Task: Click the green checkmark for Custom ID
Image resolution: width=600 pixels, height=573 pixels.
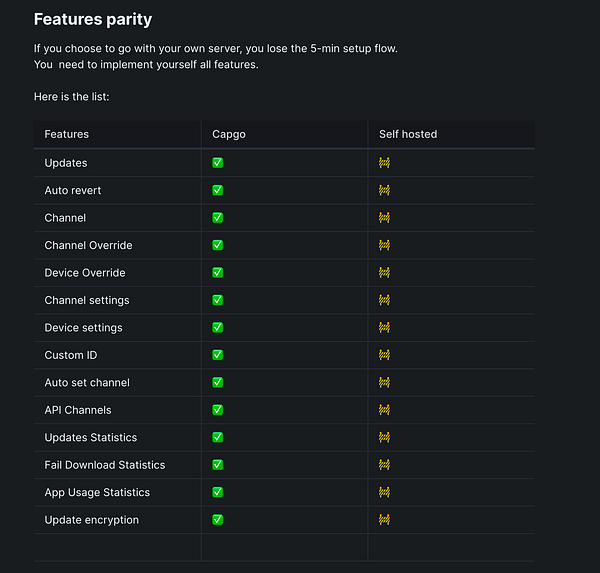Action: [218, 355]
